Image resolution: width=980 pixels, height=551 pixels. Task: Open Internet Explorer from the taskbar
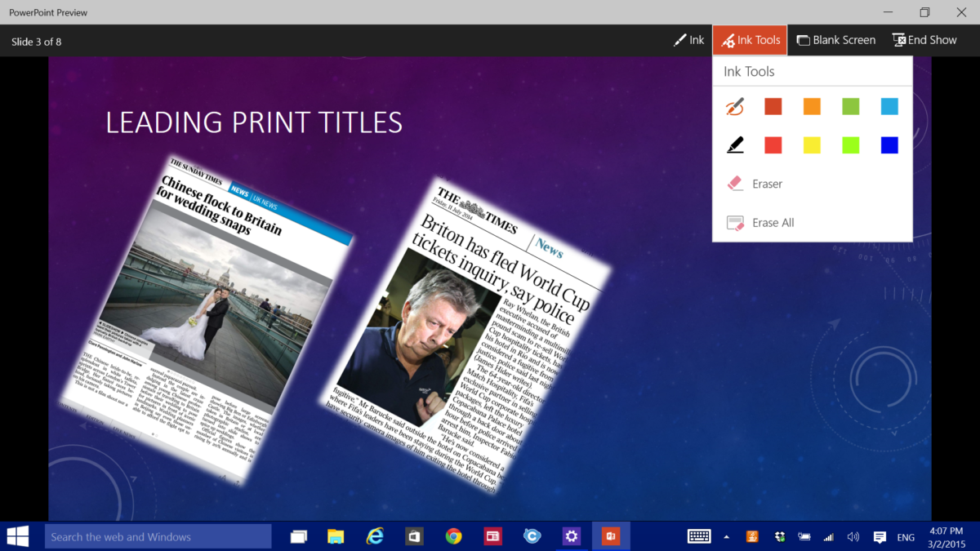pyautogui.click(x=375, y=536)
